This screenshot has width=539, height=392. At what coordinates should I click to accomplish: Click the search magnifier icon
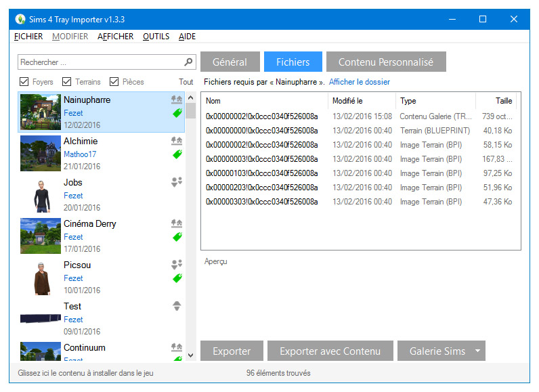click(x=188, y=62)
